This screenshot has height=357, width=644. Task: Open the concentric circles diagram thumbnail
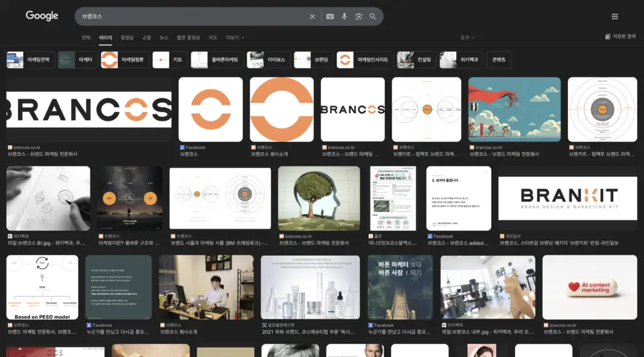pyautogui.click(x=602, y=109)
